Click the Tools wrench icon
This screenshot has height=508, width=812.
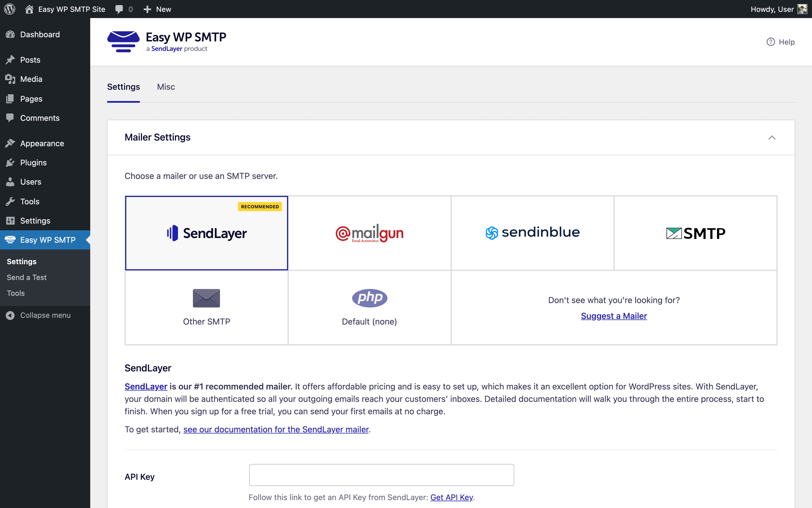pos(10,201)
